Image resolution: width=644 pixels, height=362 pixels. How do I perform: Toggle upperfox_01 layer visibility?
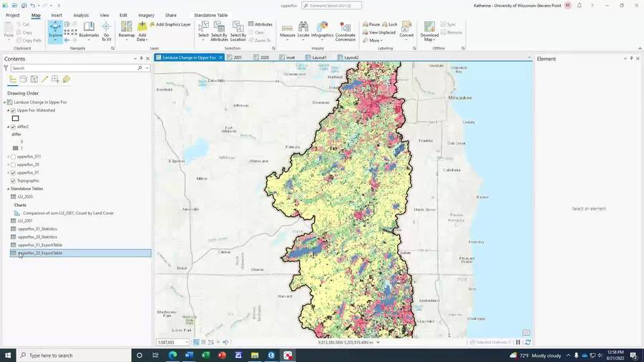click(x=13, y=173)
